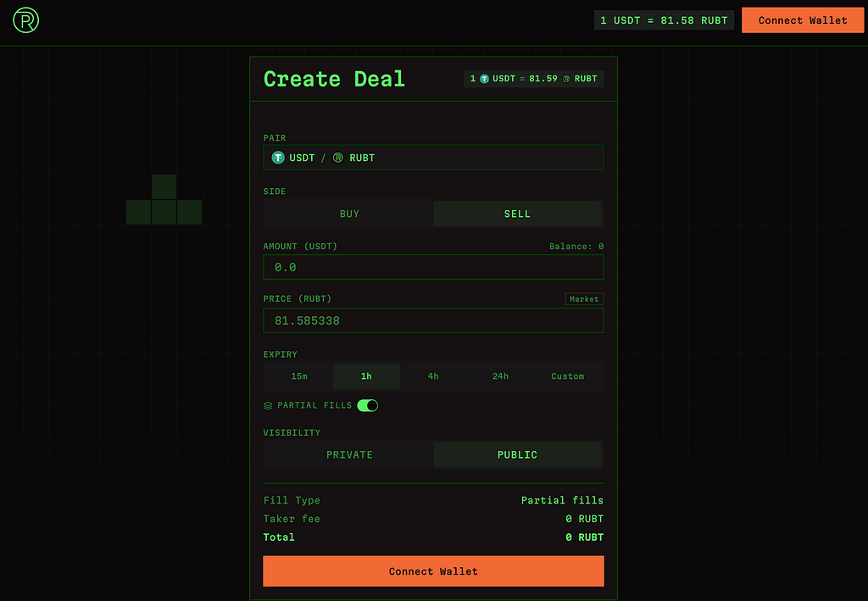The height and width of the screenshot is (601, 868).
Task: Click the Tether icon in Create Deal rate badge
Action: click(x=484, y=79)
